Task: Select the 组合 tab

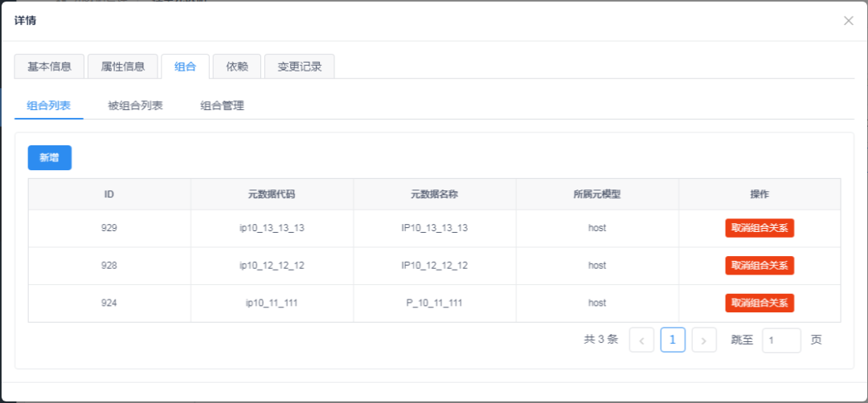Action: (186, 67)
